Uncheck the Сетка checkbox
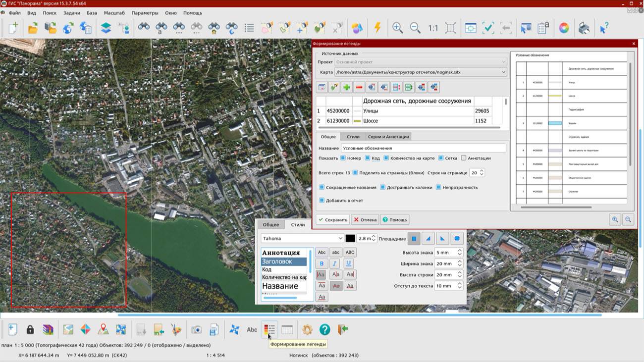Viewport: 644px width, 362px height. (x=441, y=158)
